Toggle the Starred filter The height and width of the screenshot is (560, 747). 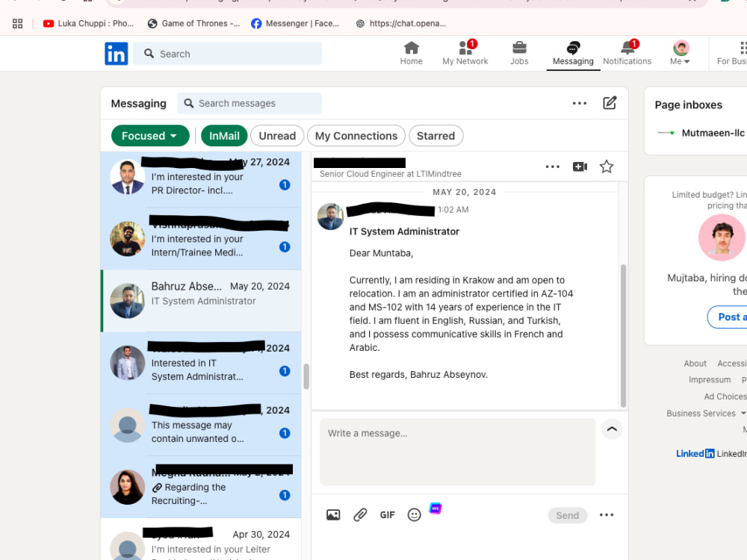point(436,136)
